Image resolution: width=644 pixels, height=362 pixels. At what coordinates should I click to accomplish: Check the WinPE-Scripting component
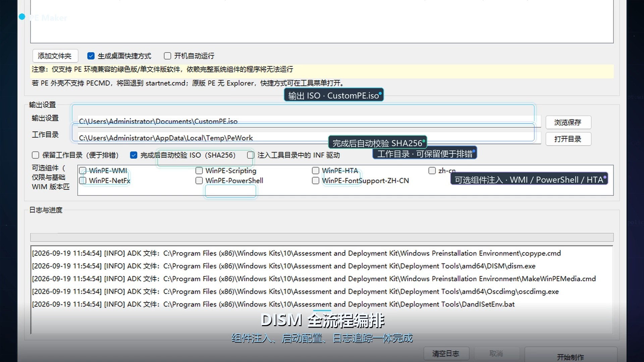tap(199, 171)
